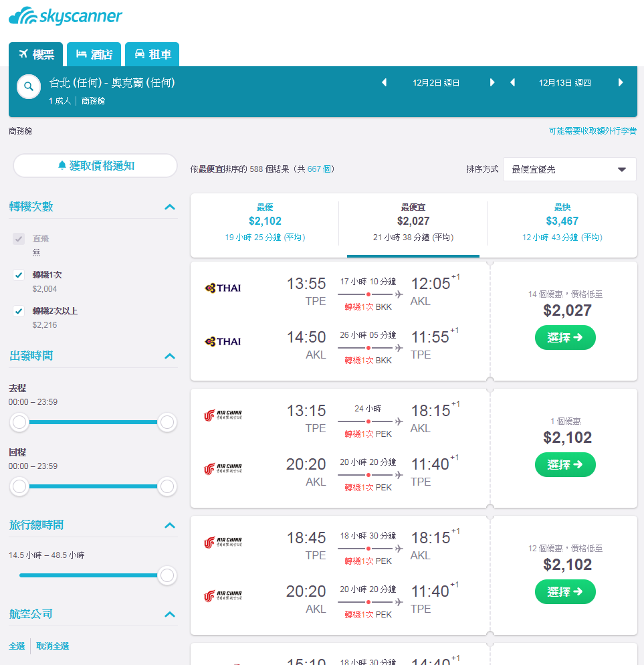This screenshot has height=665, width=644.
Task: Select the $2,102 flight with 12 個優惠
Action: [565, 591]
